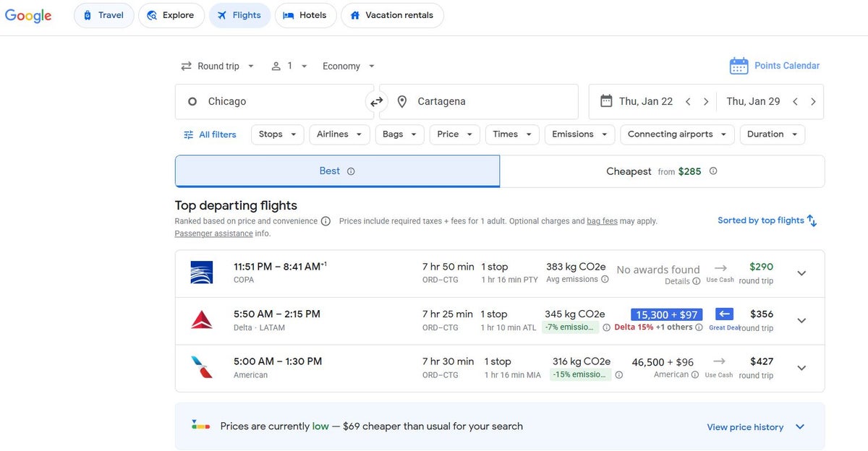Image resolution: width=868 pixels, height=451 pixels.
Task: Click the sort arrows by Sorted by top flights
Action: [x=812, y=220]
